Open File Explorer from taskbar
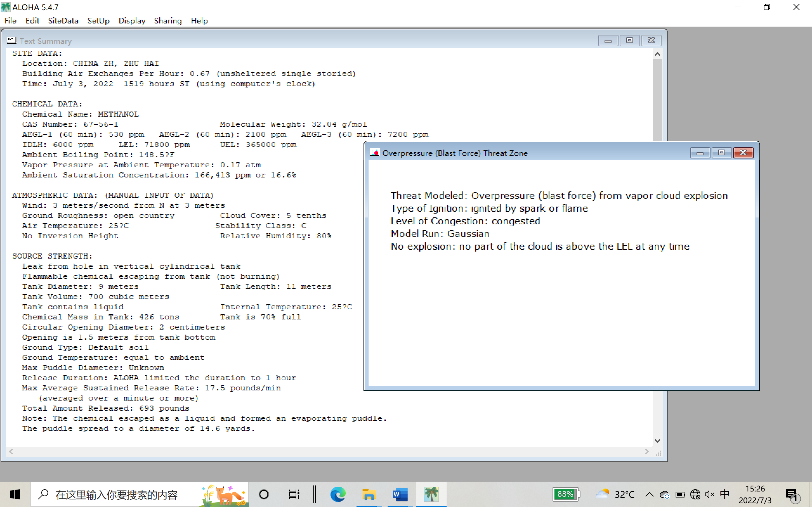This screenshot has height=507, width=812. 369,494
